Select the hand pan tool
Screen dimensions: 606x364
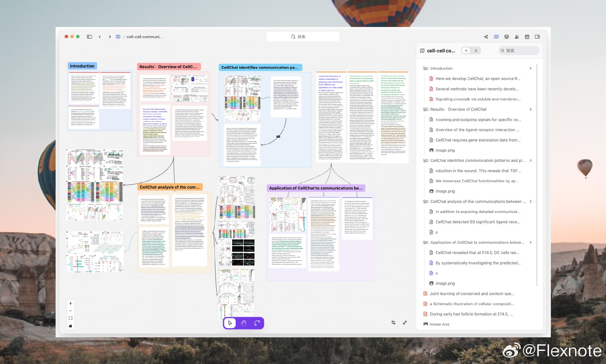pyautogui.click(x=244, y=323)
